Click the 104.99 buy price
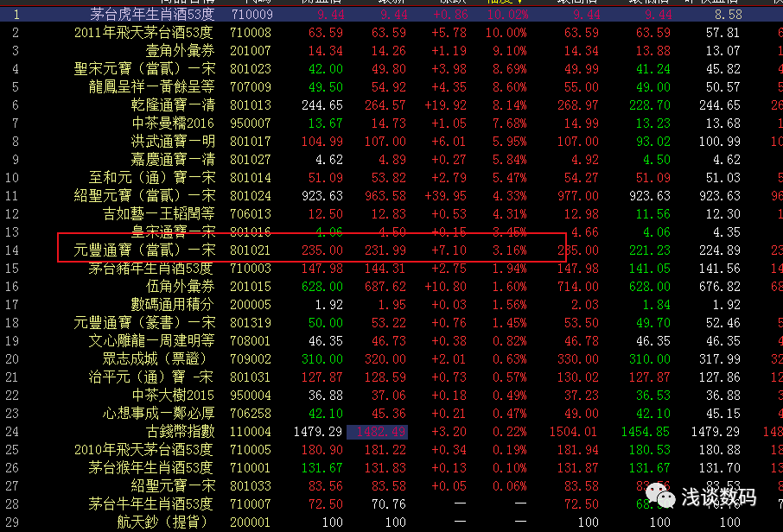The width and height of the screenshot is (783, 532). click(x=322, y=142)
